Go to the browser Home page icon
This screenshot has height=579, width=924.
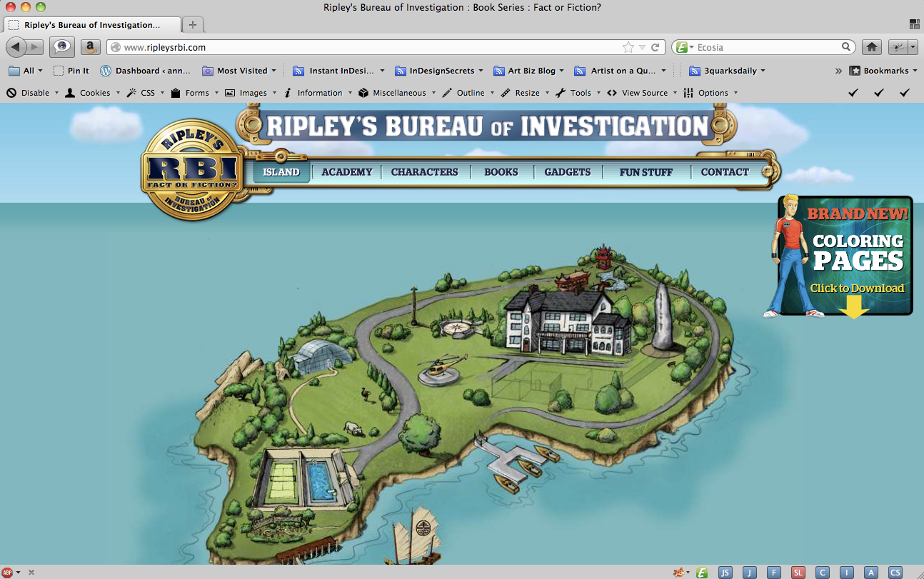tap(871, 47)
